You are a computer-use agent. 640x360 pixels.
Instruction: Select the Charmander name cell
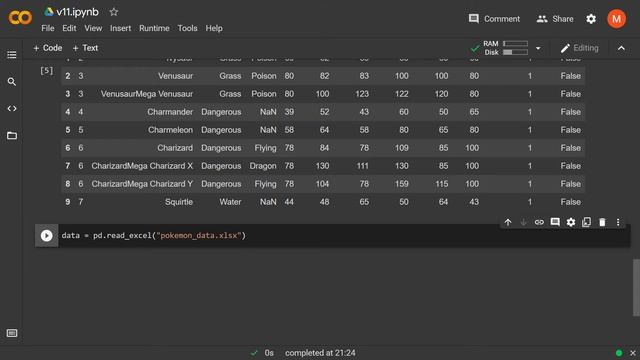(170, 112)
